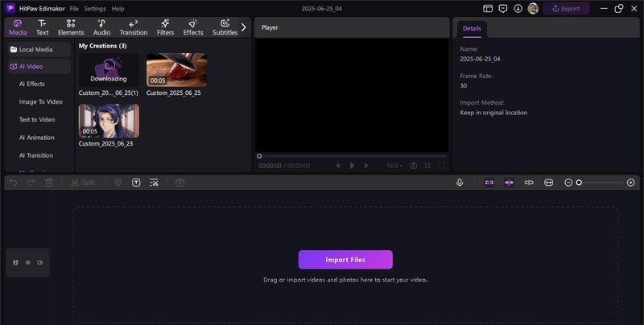Open the Settings menu
The width and height of the screenshot is (644, 325).
click(x=95, y=8)
